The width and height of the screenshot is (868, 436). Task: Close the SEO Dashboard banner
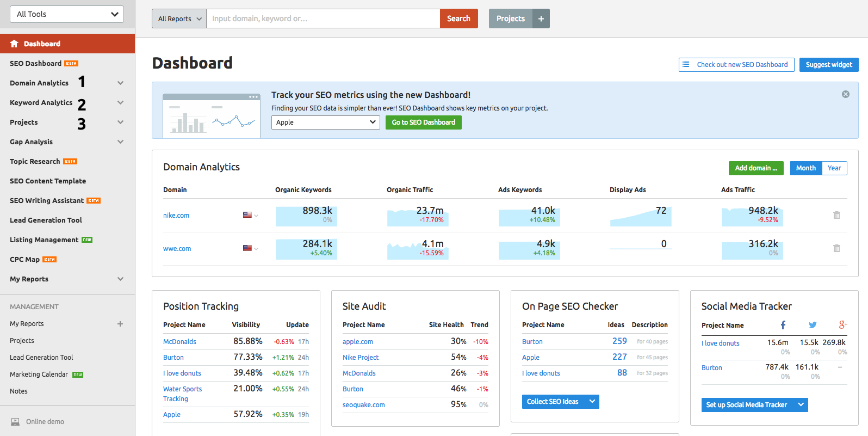click(x=846, y=94)
